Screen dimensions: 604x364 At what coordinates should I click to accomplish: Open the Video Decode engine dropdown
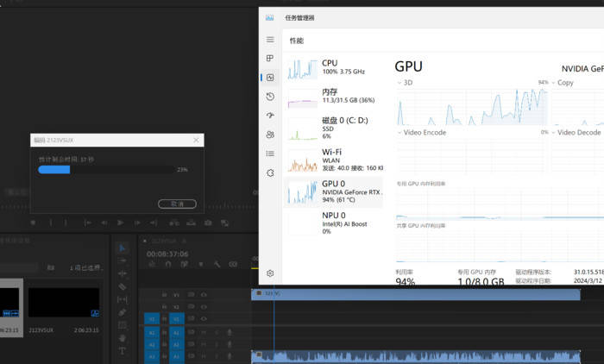(576, 132)
